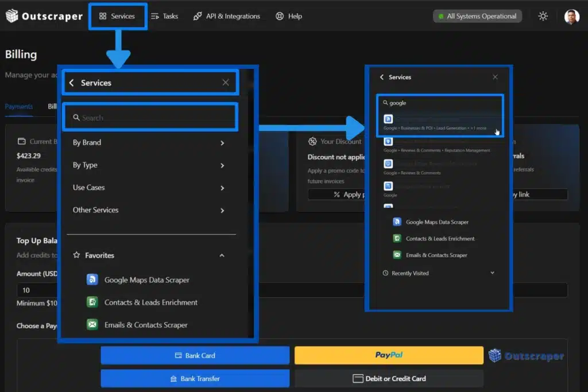
Task: Toggle the theme with the sun icon
Action: pyautogui.click(x=543, y=16)
